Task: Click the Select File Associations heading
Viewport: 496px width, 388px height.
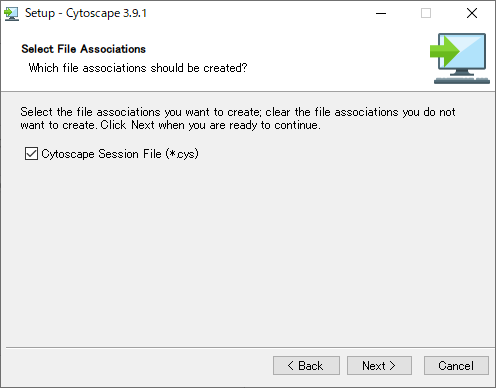Action: click(x=84, y=49)
